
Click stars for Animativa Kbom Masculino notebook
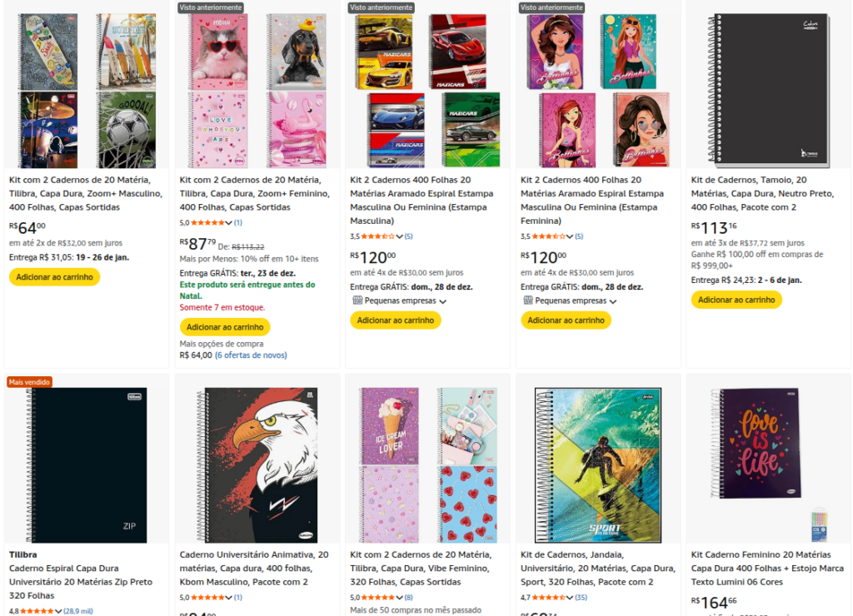point(211,598)
